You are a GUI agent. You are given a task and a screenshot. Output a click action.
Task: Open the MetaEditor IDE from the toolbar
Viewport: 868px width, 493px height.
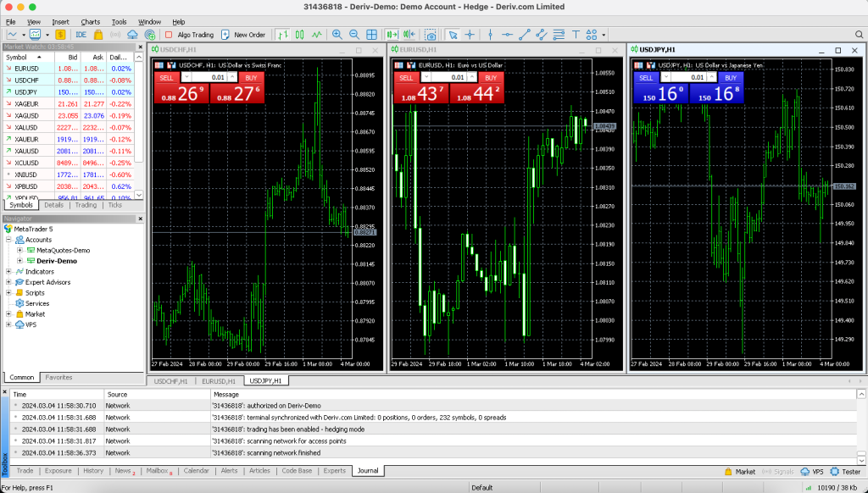tap(82, 35)
